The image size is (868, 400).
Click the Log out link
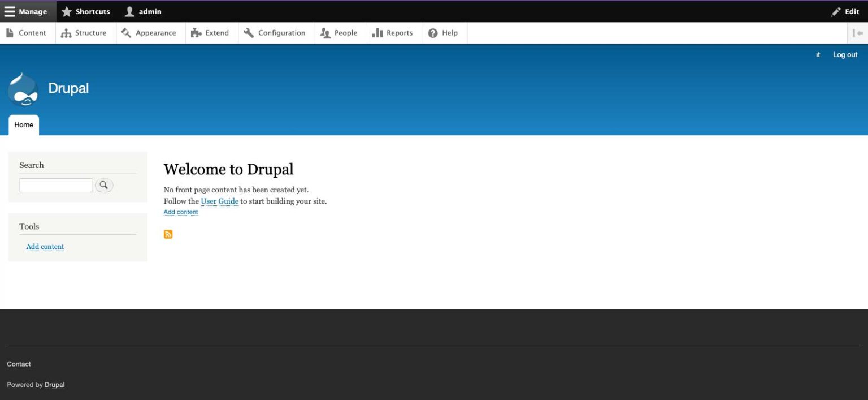click(844, 54)
